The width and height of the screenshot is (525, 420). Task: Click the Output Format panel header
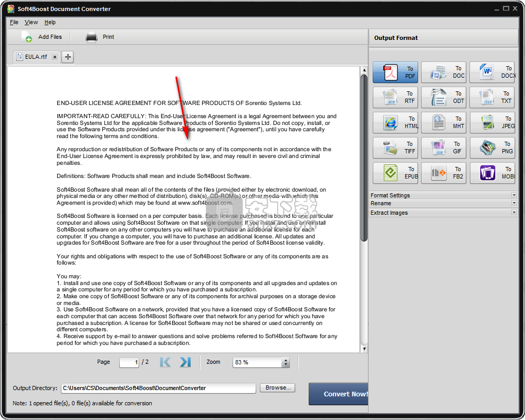coord(443,37)
